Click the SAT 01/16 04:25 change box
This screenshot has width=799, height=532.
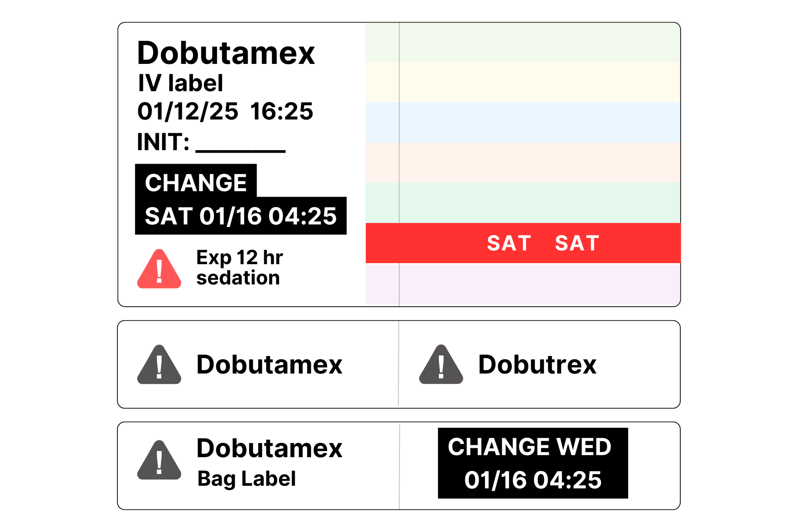(x=241, y=216)
